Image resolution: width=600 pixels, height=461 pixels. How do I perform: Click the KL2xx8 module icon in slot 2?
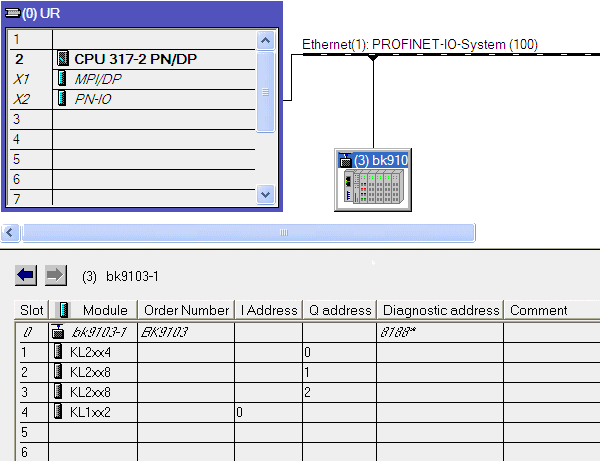(x=58, y=371)
